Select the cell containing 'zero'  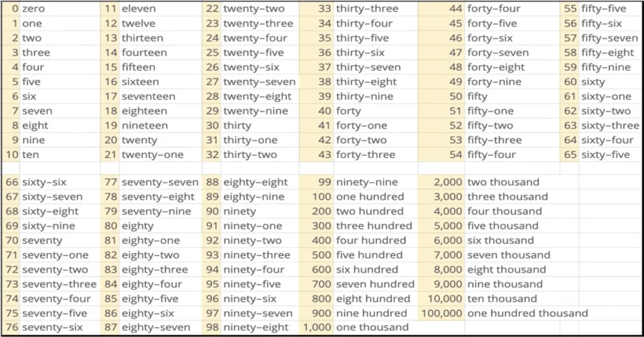[x=35, y=9]
